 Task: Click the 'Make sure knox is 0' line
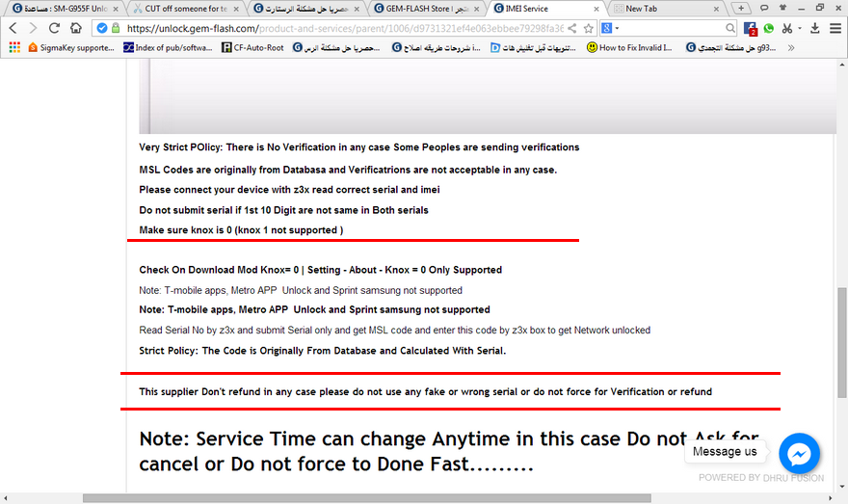(x=241, y=230)
